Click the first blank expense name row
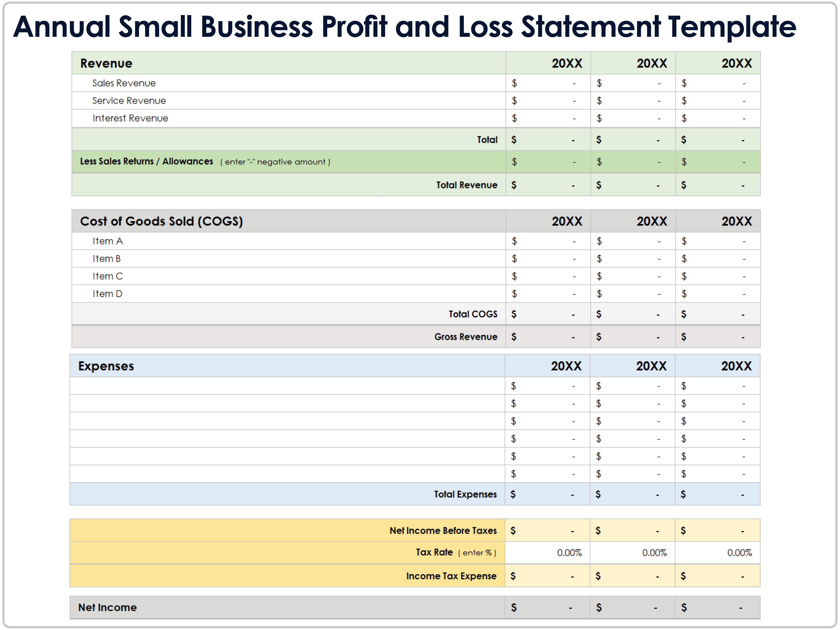Viewport: 840px width, 630px height. pos(287,386)
